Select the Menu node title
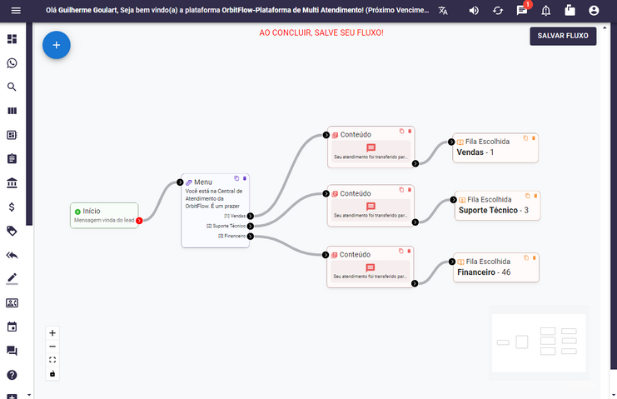This screenshot has width=617, height=399. point(203,182)
